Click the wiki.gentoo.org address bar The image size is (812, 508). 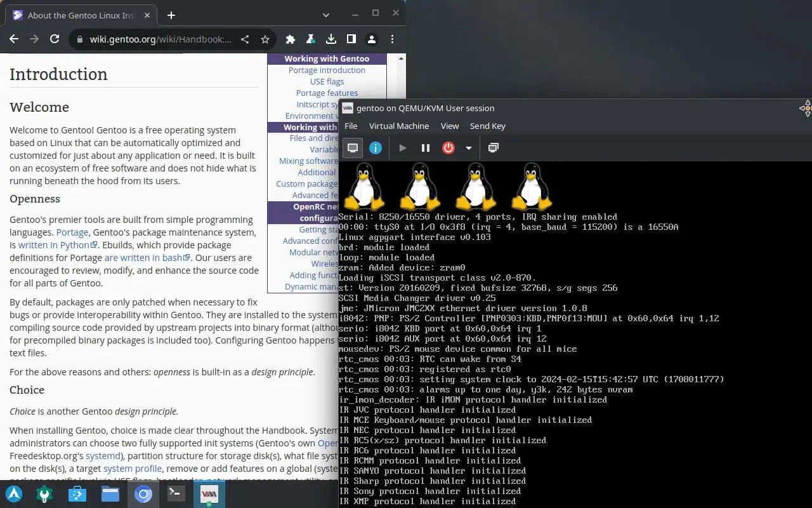[161, 39]
